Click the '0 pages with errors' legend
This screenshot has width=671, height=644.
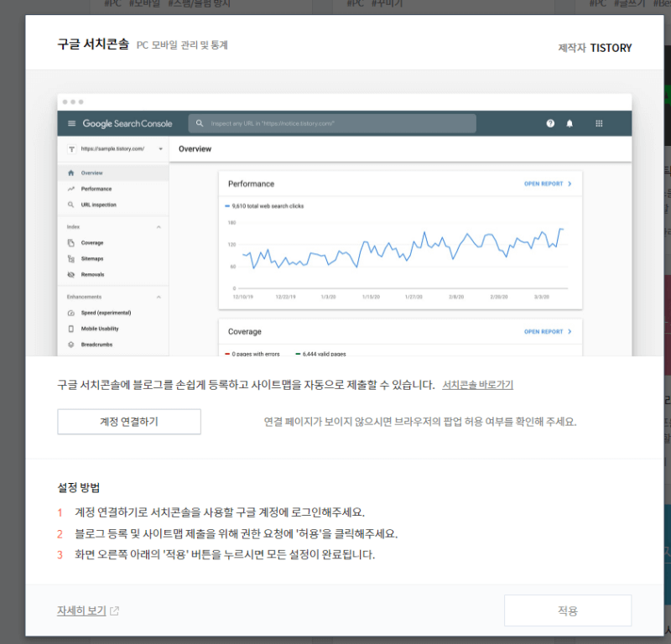pyautogui.click(x=252, y=354)
